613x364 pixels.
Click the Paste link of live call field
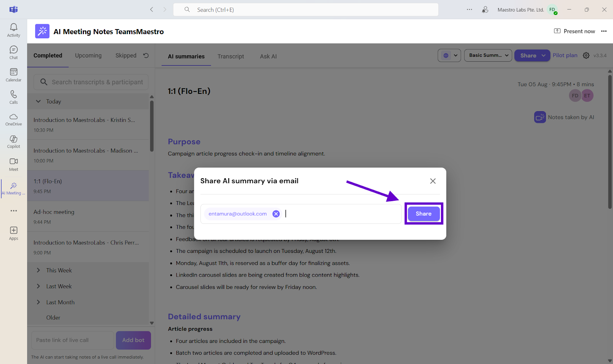tap(72, 340)
